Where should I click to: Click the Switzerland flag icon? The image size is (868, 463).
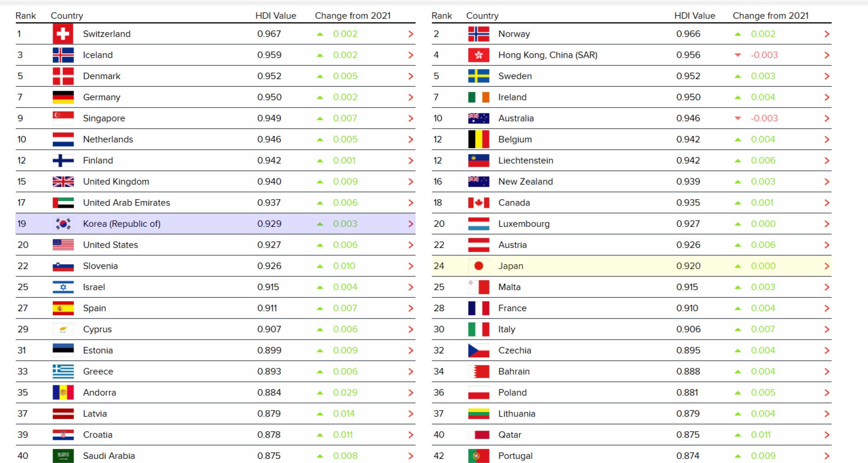63,34
